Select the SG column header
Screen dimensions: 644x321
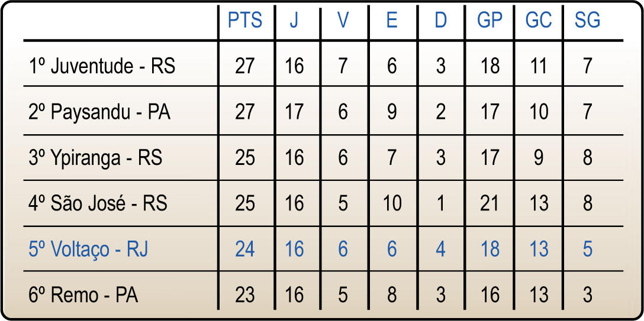point(587,21)
